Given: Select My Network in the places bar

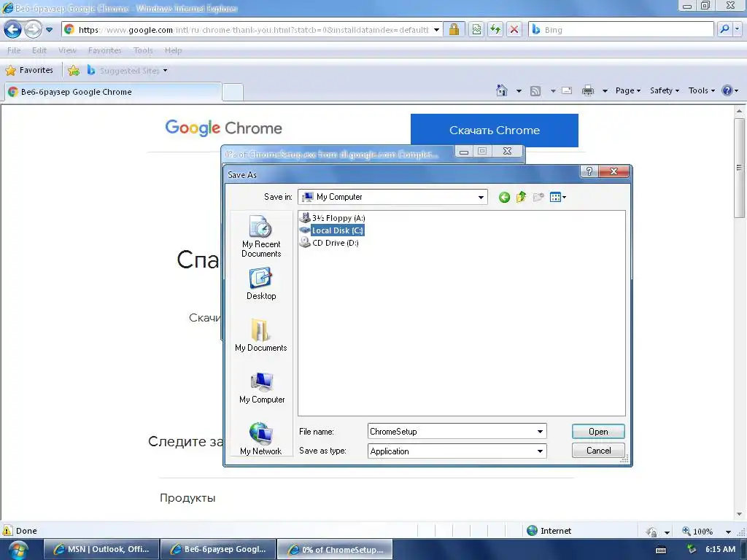Looking at the screenshot, I should point(260,438).
